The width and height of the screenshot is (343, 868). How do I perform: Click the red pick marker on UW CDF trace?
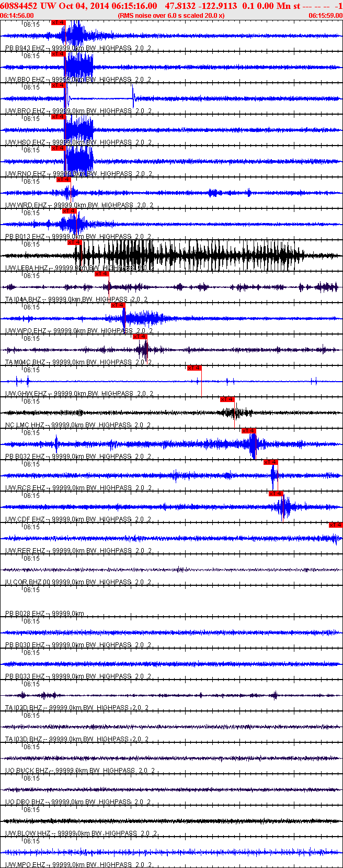pyautogui.click(x=276, y=494)
